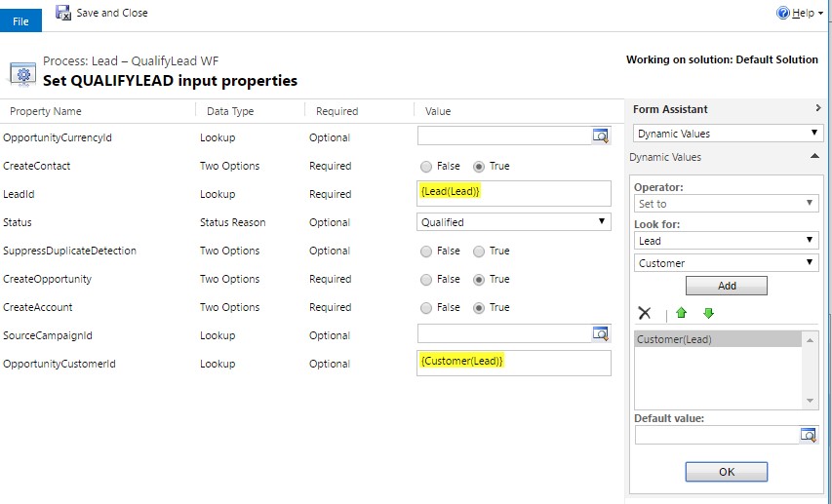This screenshot has width=832, height=504.
Task: Open the File menu
Action: (20, 21)
